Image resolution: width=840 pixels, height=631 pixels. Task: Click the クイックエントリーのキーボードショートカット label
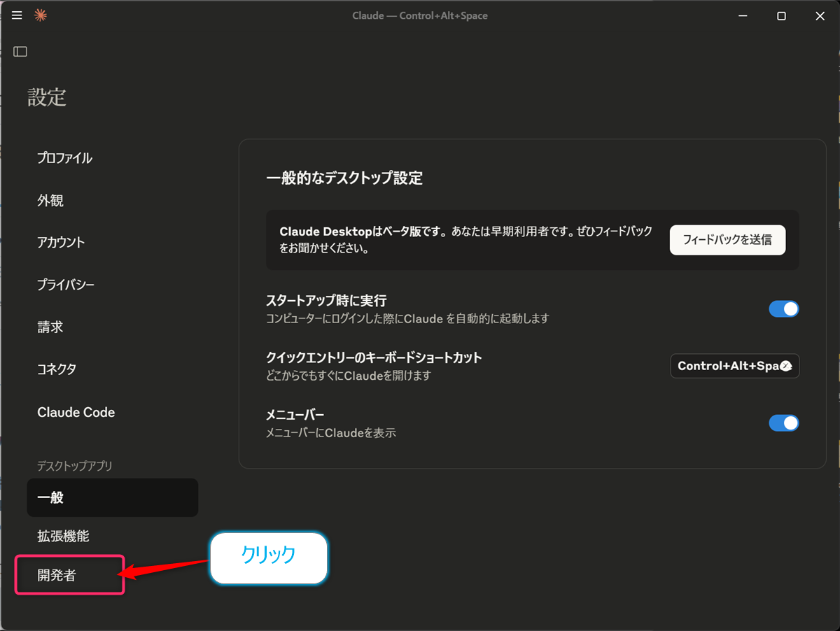point(374,357)
